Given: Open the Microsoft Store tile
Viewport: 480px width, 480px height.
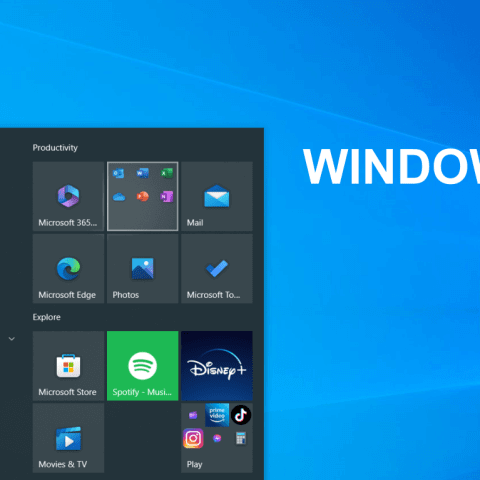Looking at the screenshot, I should 68,366.
